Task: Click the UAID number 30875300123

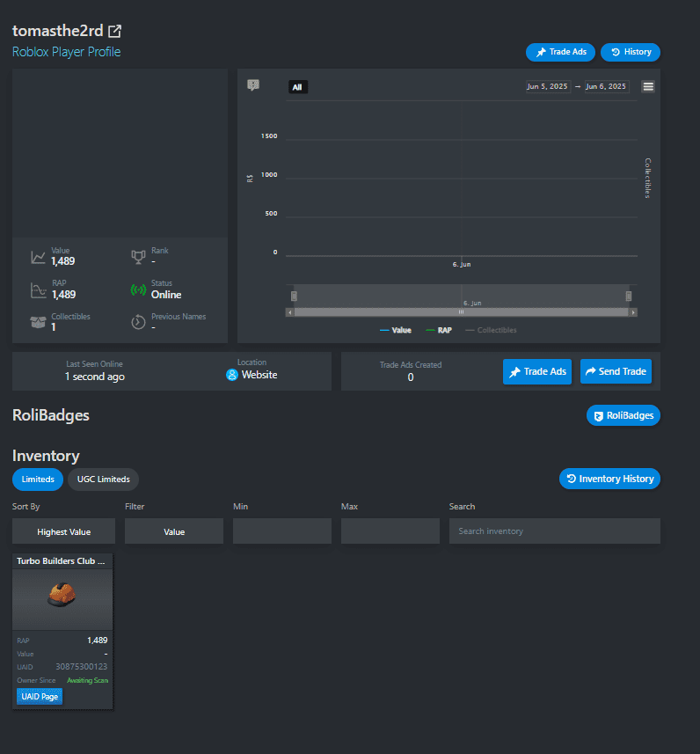Action: pos(81,667)
